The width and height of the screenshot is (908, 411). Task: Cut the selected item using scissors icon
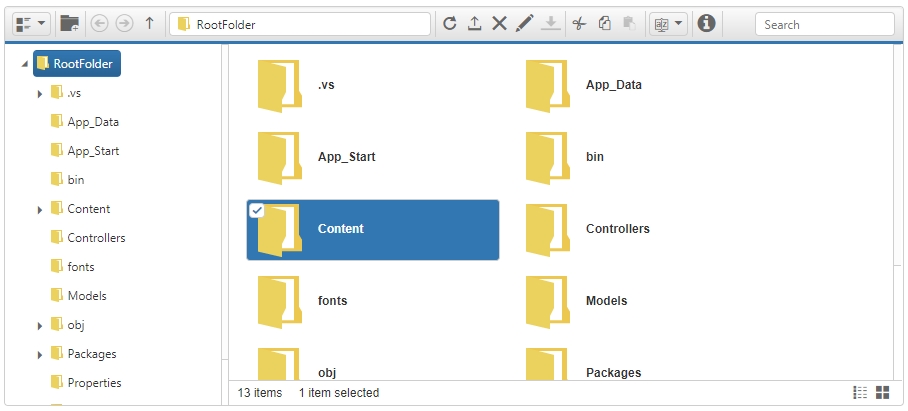click(x=579, y=24)
